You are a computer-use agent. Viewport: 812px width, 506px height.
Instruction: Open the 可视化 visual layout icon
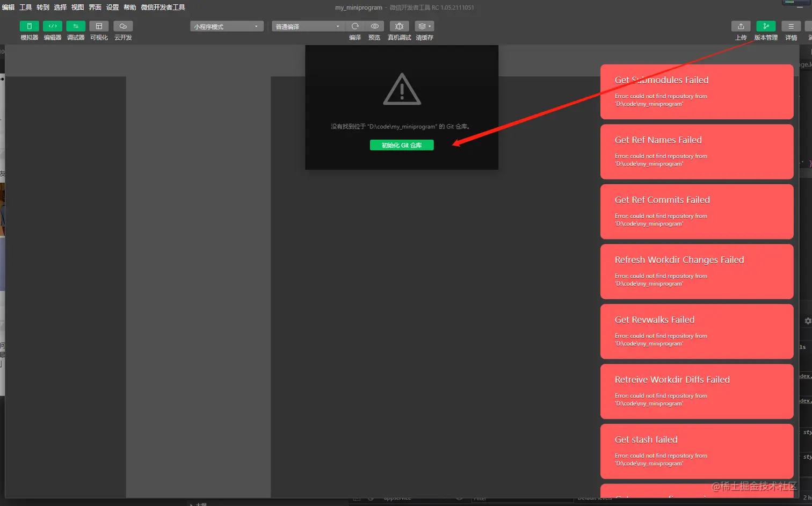[x=99, y=26]
